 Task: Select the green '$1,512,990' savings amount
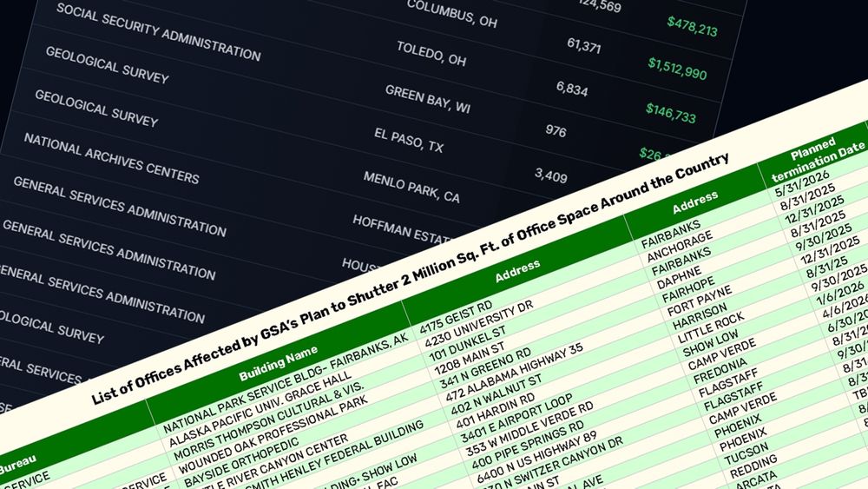coord(678,68)
